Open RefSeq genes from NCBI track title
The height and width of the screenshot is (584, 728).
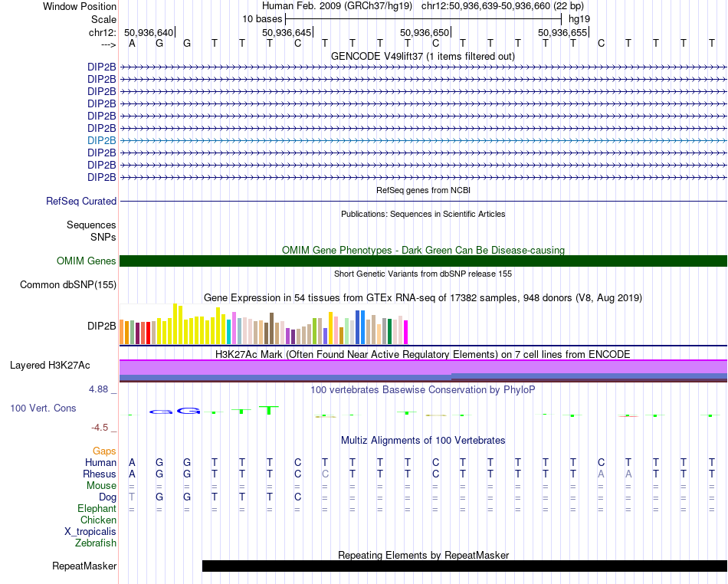(423, 190)
